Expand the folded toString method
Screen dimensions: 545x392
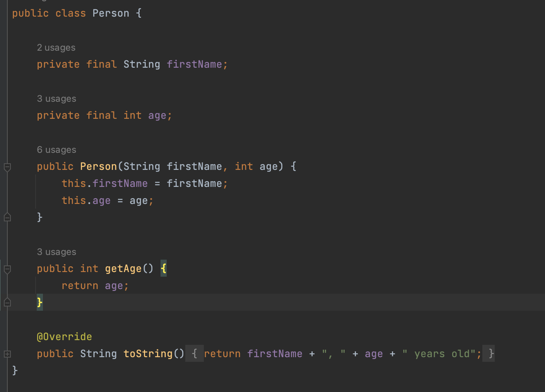(x=7, y=354)
